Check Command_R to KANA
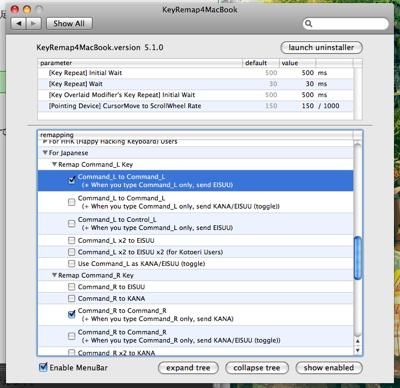Viewport: 400px width, 388px height. (x=72, y=298)
